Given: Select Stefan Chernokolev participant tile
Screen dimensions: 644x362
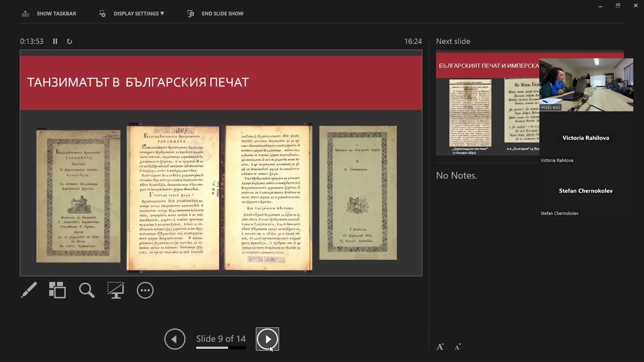Looking at the screenshot, I should [586, 191].
